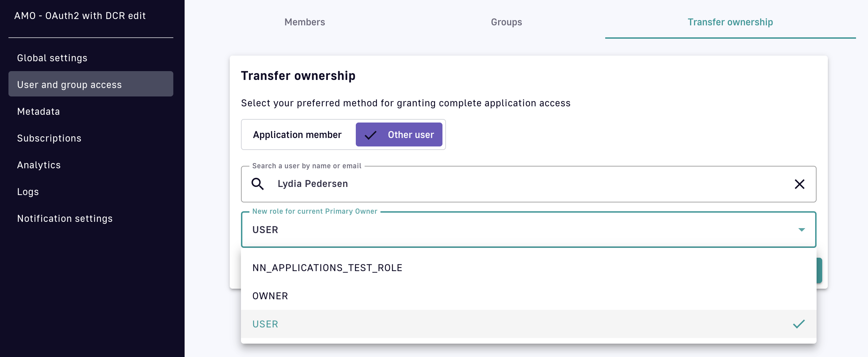Open the Groups tab
This screenshot has width=868, height=357.
coord(506,22)
